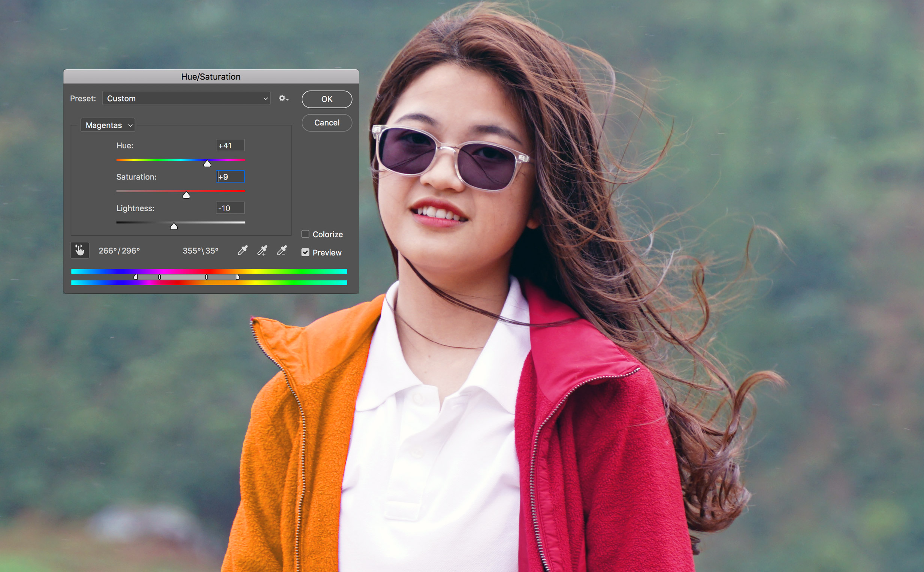Screen dimensions: 924x572
Task: Click in the Hue value field
Action: coord(230,145)
